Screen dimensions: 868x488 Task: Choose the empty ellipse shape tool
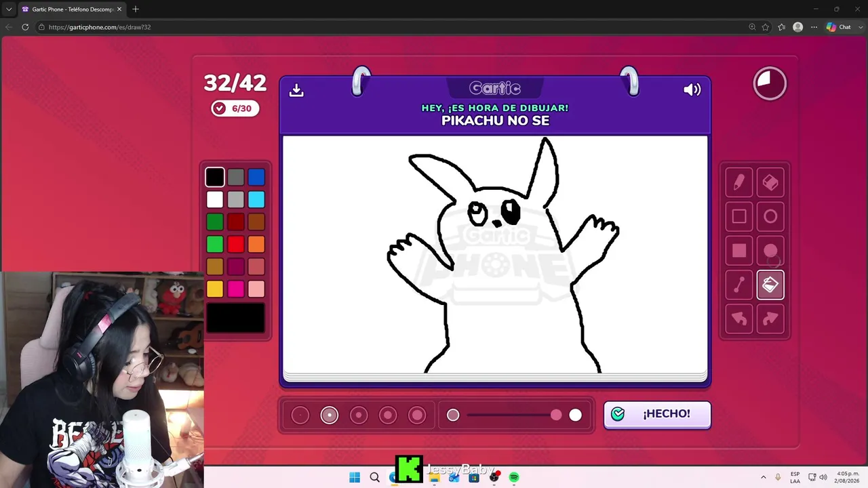pos(770,216)
